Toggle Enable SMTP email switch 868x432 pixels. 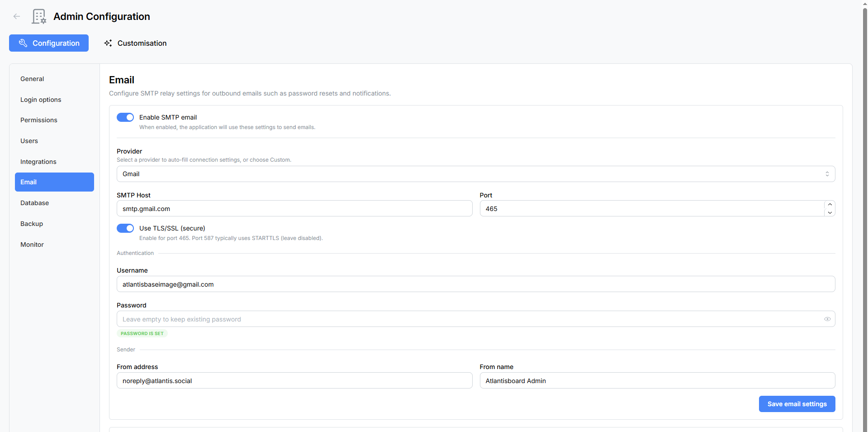point(125,117)
